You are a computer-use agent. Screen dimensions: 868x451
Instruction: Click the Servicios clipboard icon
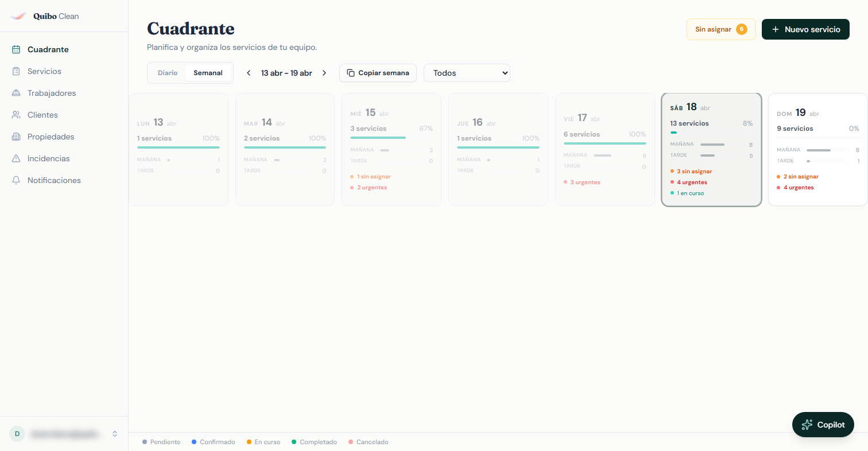coord(16,71)
